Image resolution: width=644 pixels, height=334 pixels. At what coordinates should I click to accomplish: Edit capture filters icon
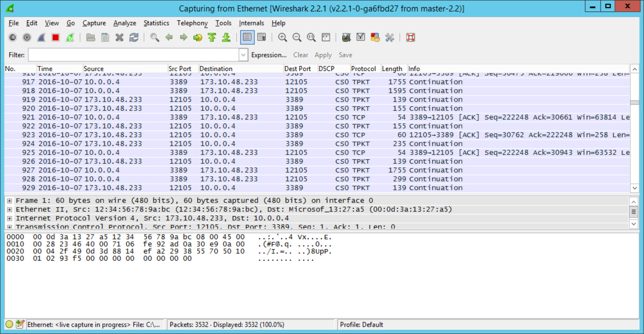346,38
